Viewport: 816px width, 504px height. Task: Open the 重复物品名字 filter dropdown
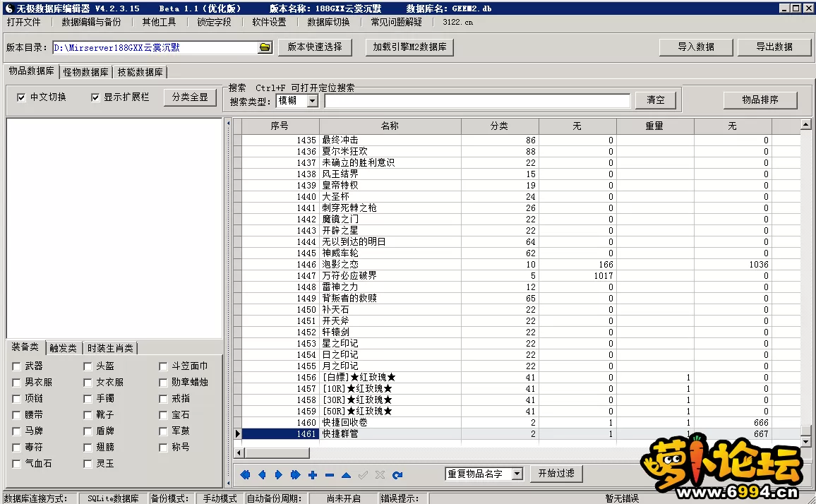coord(517,474)
